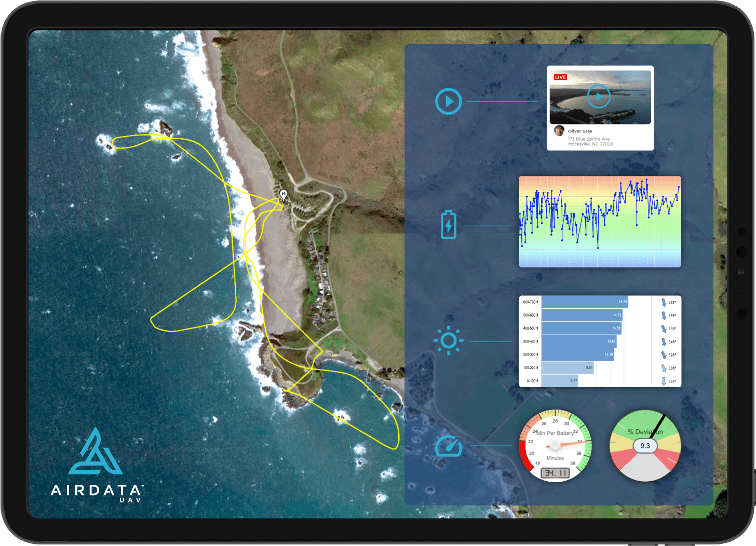This screenshot has width=756, height=546.
Task: Click the 600-700 ft wind bar
Action: click(x=584, y=302)
